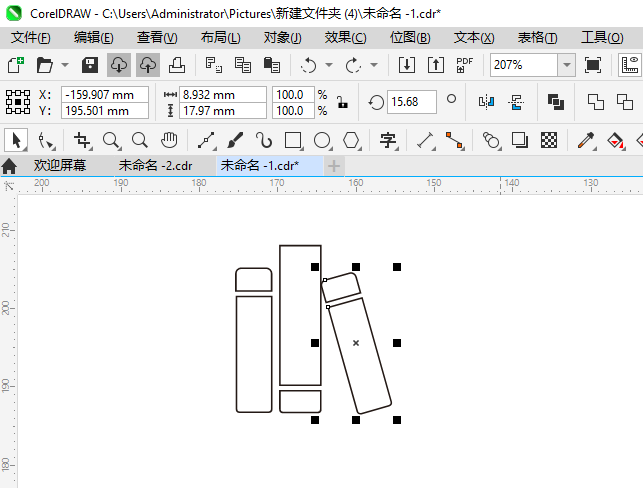Edit vertical scale percentage field
The image size is (643, 488).
[294, 111]
